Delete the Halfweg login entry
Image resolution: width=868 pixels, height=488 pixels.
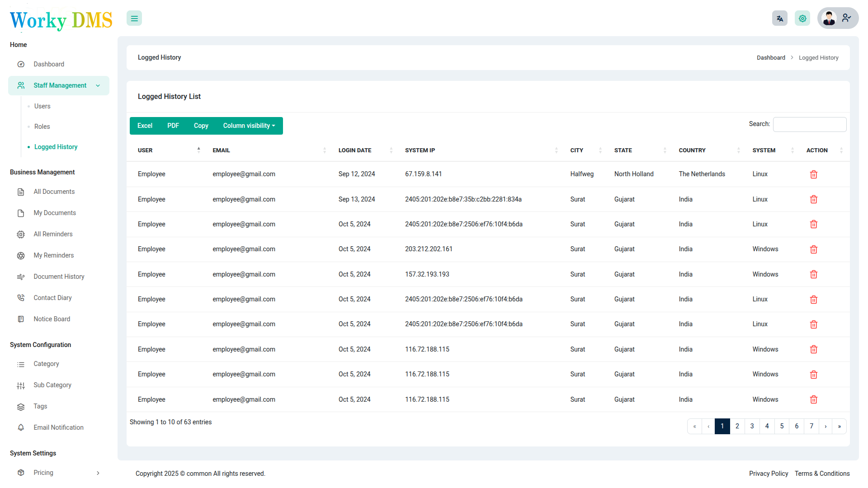[813, 174]
